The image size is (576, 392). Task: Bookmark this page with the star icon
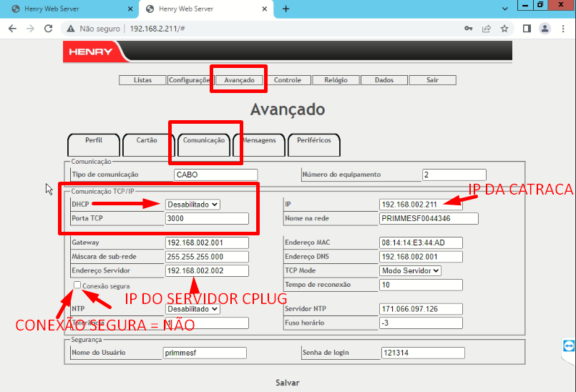point(504,29)
